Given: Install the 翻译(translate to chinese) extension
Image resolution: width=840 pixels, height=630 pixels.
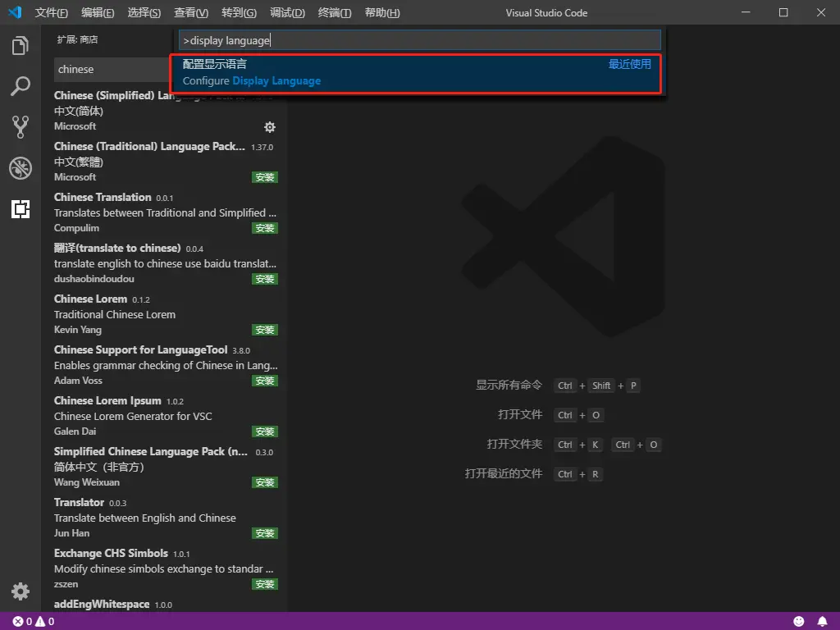Looking at the screenshot, I should click(265, 279).
